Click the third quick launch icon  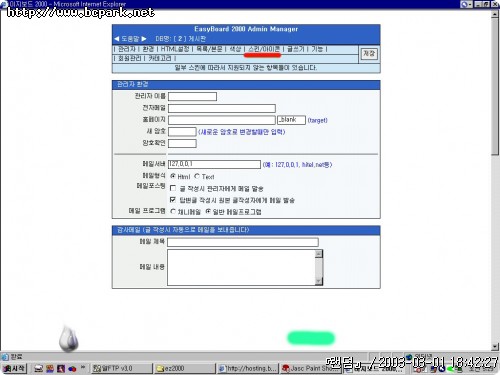click(x=61, y=369)
